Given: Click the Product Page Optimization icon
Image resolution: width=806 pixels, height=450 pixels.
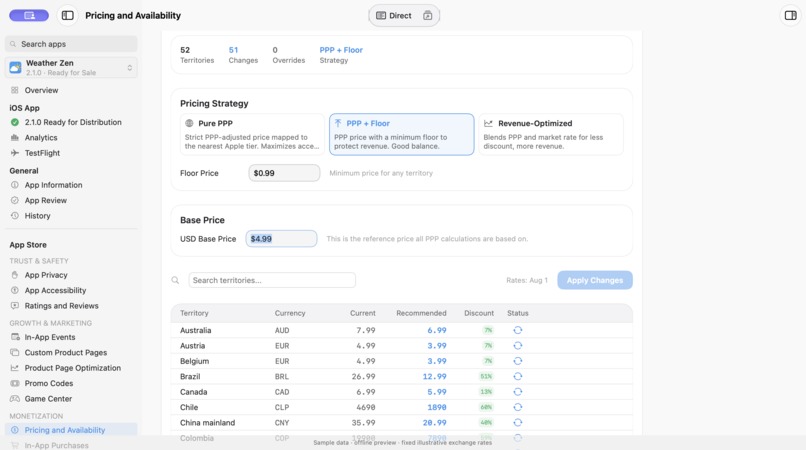Looking at the screenshot, I should (15, 368).
